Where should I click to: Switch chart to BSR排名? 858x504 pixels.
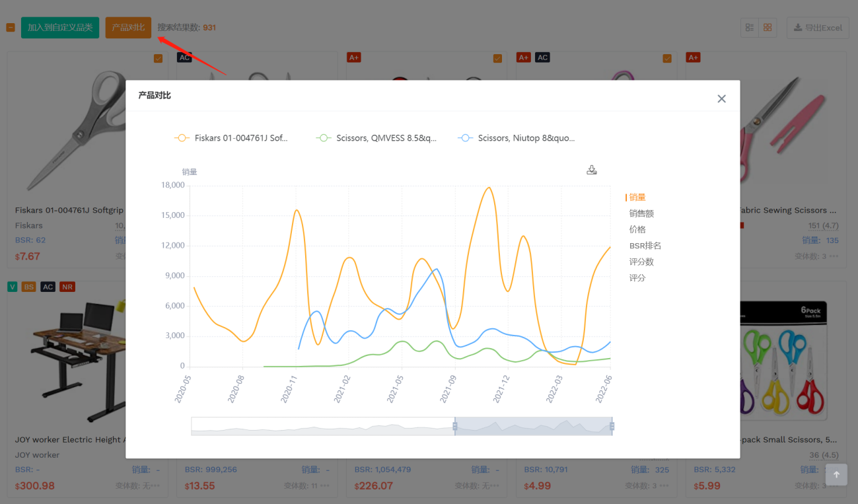645,246
